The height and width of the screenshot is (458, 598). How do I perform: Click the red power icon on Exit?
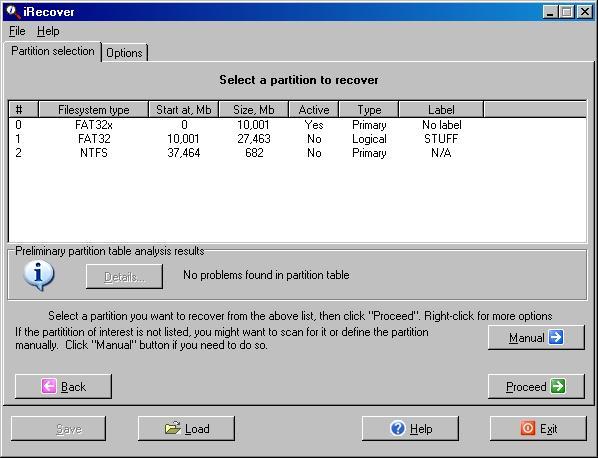tap(528, 428)
